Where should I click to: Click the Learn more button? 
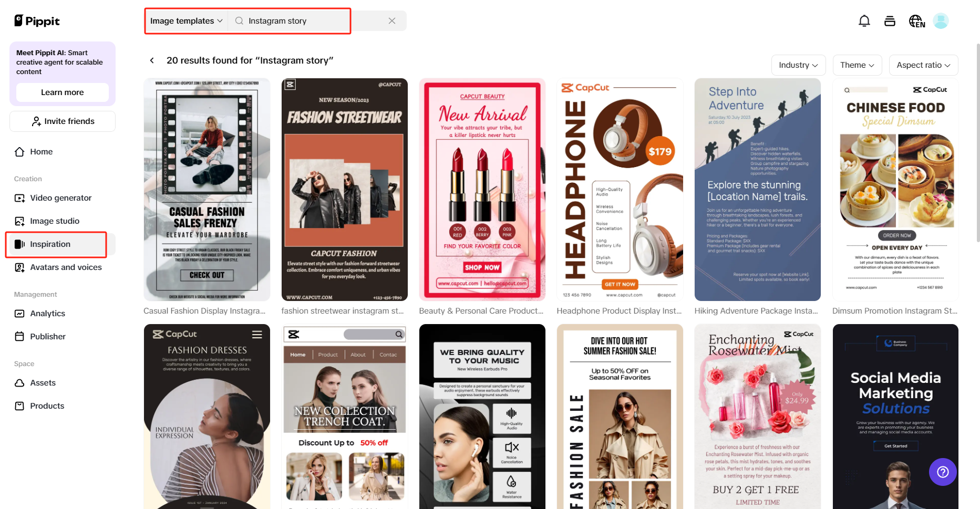point(62,92)
